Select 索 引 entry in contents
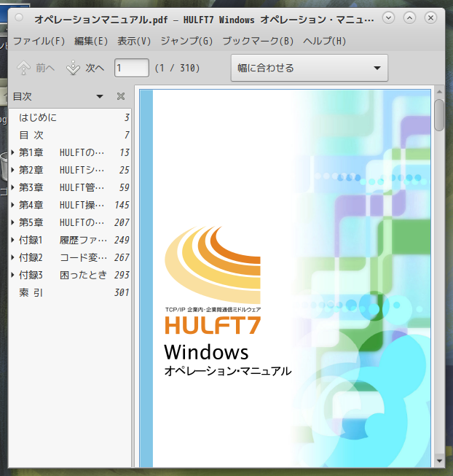Image resolution: width=453 pixels, height=476 pixels. (x=70, y=292)
